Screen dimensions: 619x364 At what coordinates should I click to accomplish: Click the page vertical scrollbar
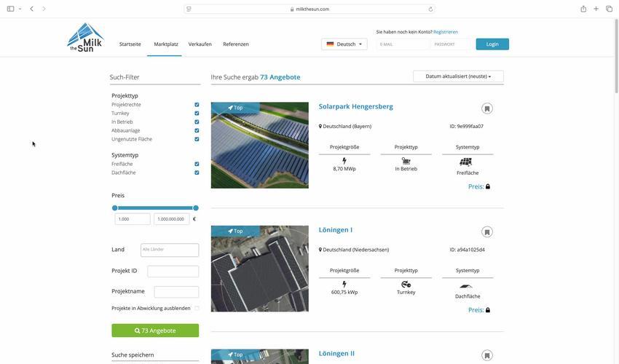coord(616,55)
